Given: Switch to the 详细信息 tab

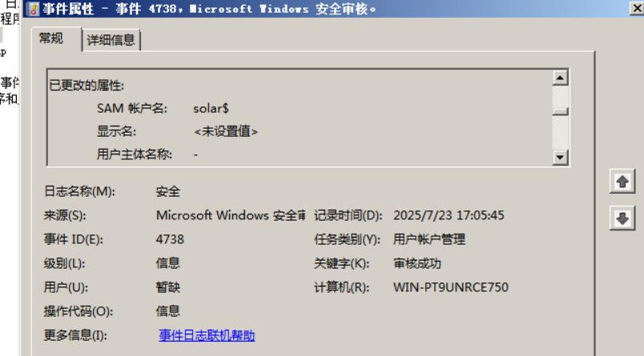Looking at the screenshot, I should coord(111,40).
